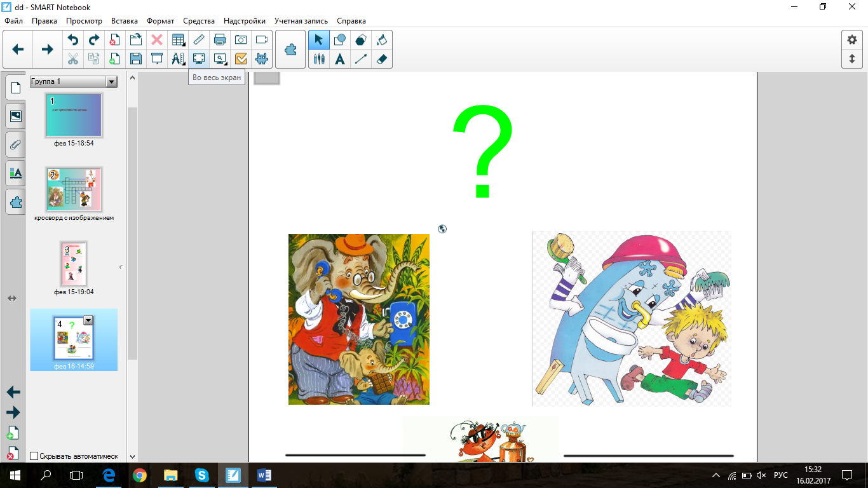Save the file with the floppy disk icon
This screenshot has height=488, width=868.
[135, 59]
